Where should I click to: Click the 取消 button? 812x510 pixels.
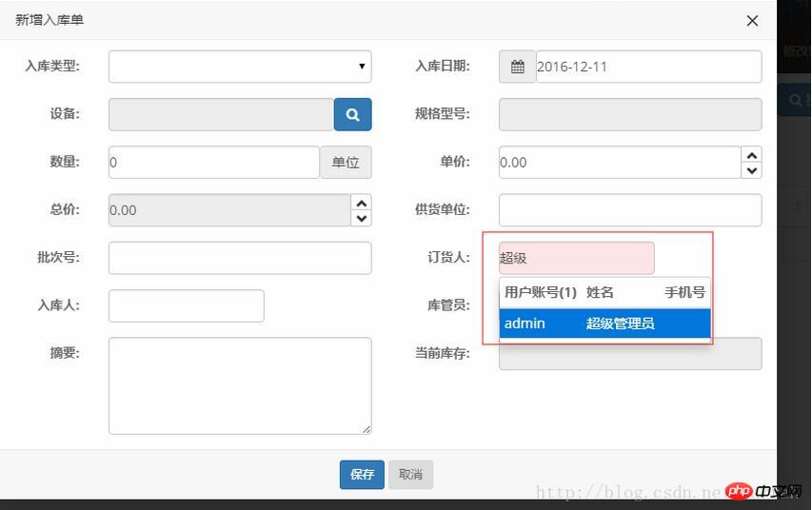pos(410,474)
